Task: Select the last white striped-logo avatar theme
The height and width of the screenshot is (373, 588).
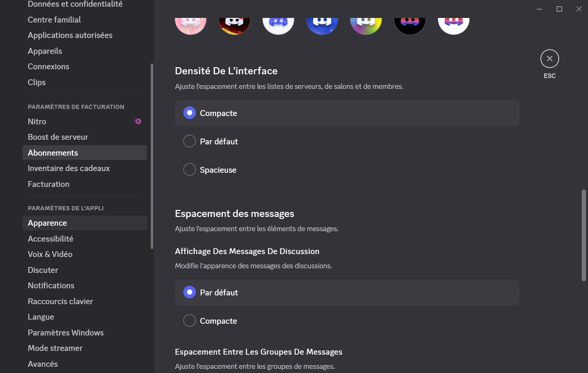Action: [454, 23]
